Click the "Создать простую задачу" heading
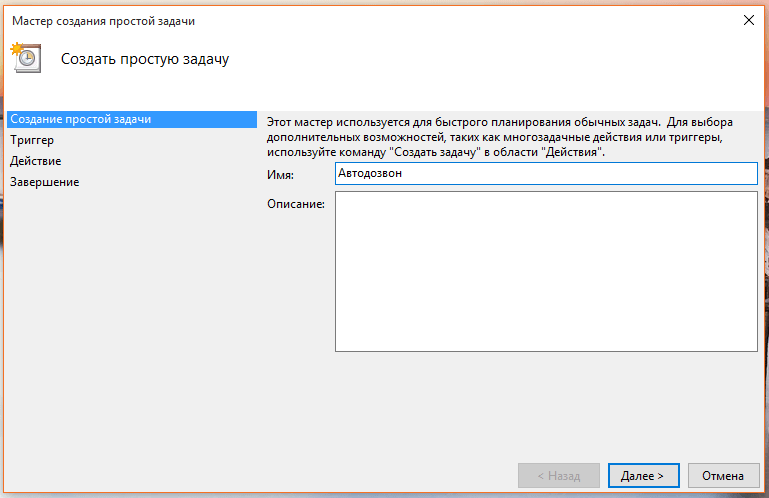The width and height of the screenshot is (769, 498). tap(145, 59)
